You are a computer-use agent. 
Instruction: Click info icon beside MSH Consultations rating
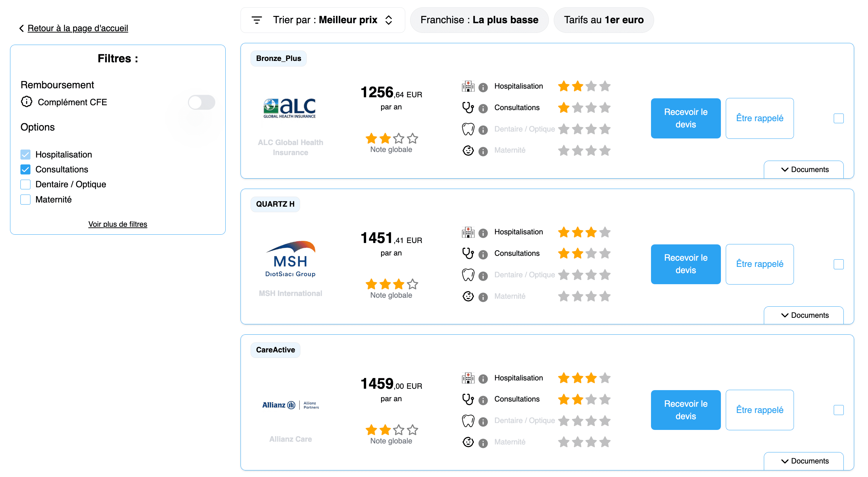click(x=483, y=254)
